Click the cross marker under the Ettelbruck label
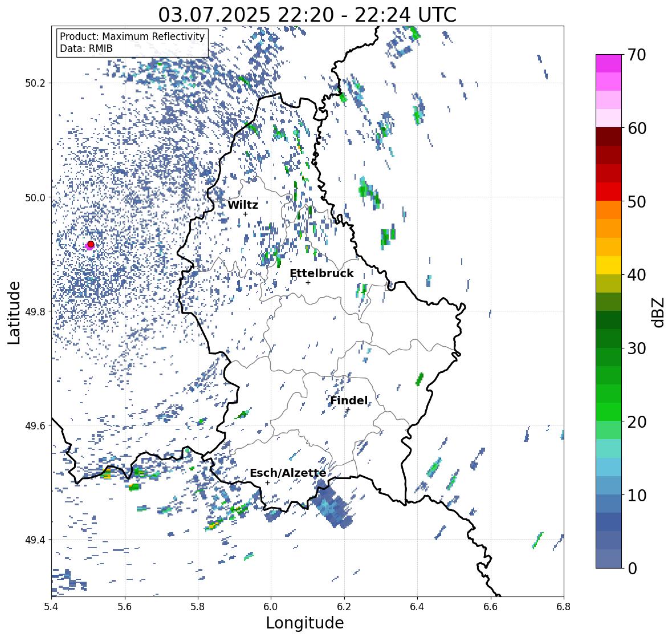The image size is (672, 637). click(308, 282)
